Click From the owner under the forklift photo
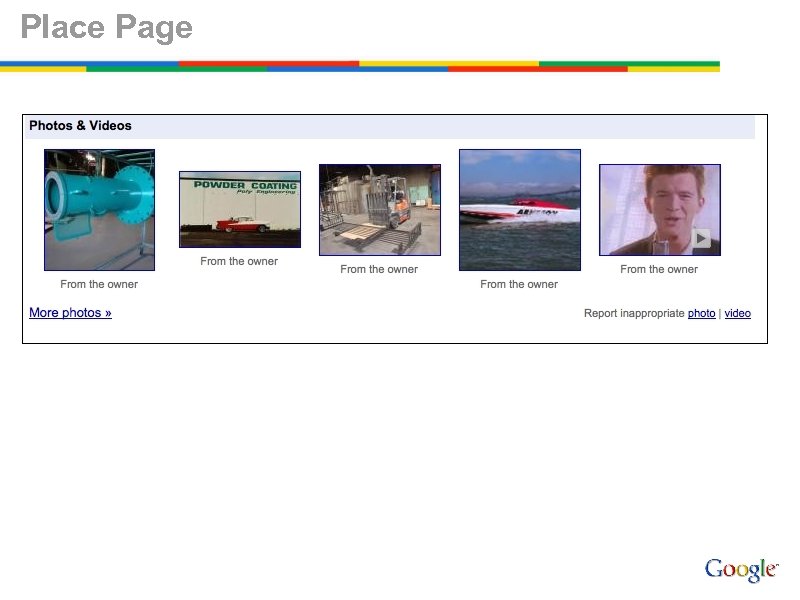Screen dimensions: 800x600 click(378, 269)
